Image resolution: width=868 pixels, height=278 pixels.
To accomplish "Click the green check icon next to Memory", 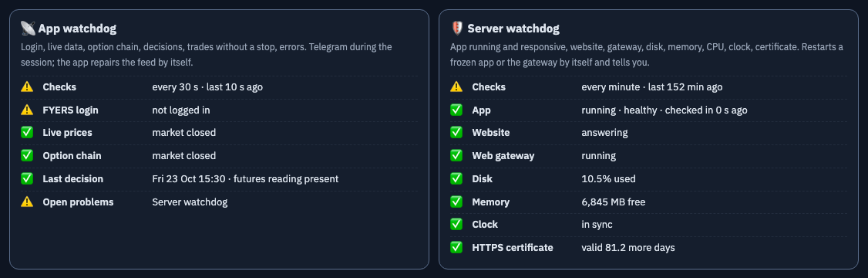I will [x=456, y=202].
